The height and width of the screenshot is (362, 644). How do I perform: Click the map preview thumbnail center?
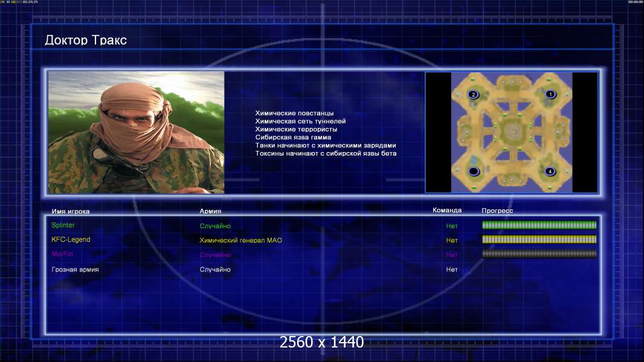click(x=511, y=132)
